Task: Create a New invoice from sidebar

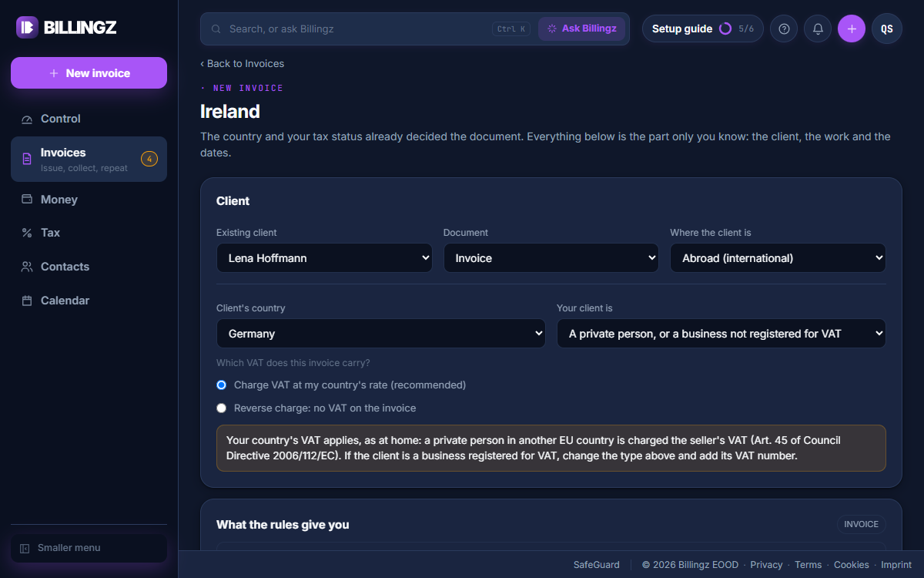Action: pos(89,73)
